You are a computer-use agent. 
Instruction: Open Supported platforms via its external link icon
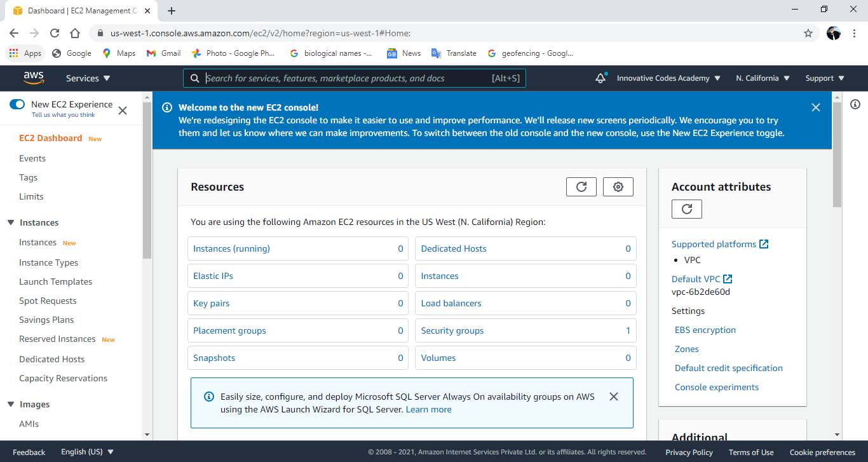point(764,243)
